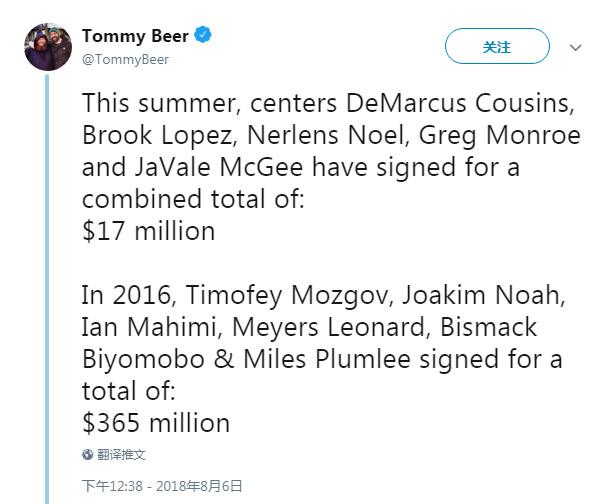Click the name "Joakim Noah" in tweet text

point(484,295)
